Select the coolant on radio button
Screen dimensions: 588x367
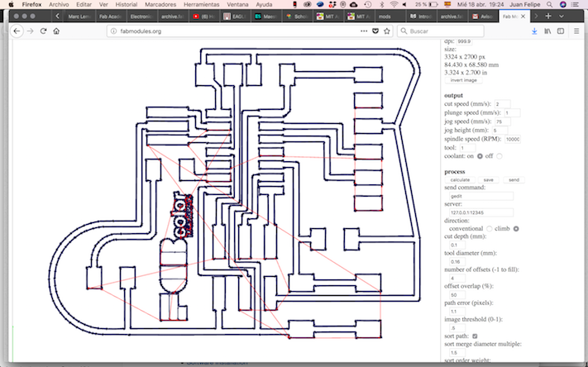[x=479, y=156]
